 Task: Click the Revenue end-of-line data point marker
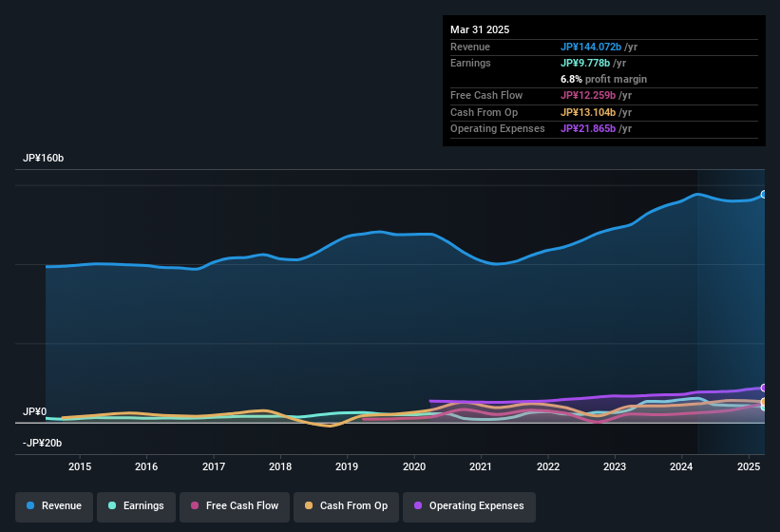(764, 195)
